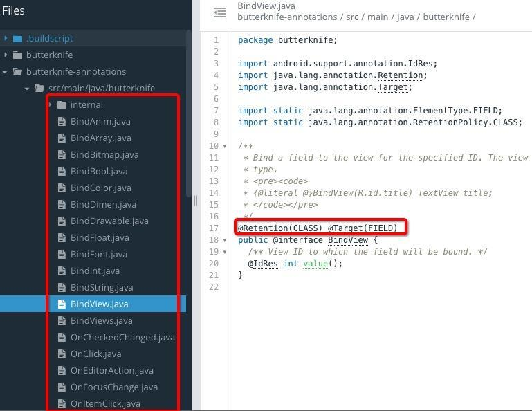The image size is (532, 411).
Task: Click the BindFloat.java file icon
Action: (x=62, y=238)
